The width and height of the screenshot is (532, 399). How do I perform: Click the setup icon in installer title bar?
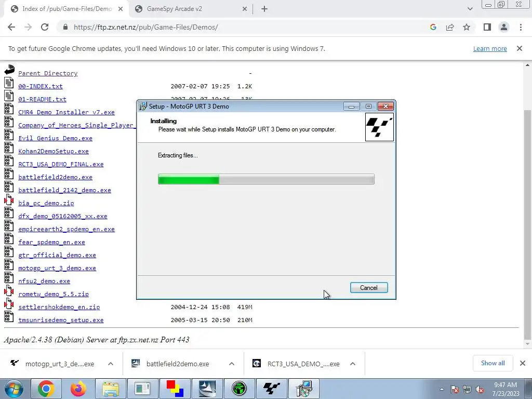tap(143, 106)
